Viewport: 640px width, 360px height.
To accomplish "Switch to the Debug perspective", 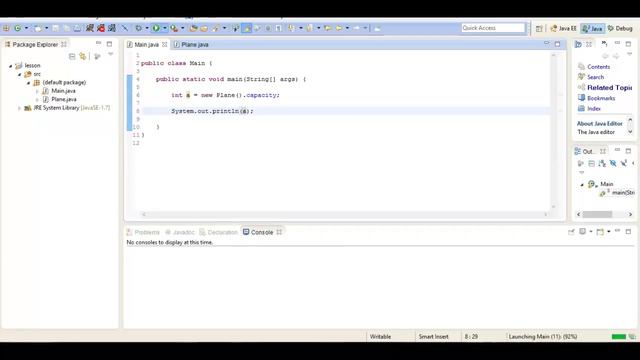I will pos(620,28).
